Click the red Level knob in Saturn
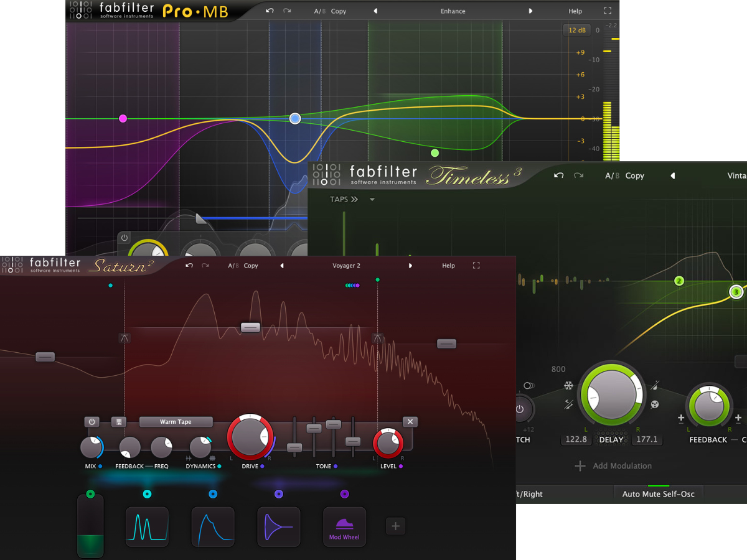This screenshot has width=747, height=560. click(388, 444)
